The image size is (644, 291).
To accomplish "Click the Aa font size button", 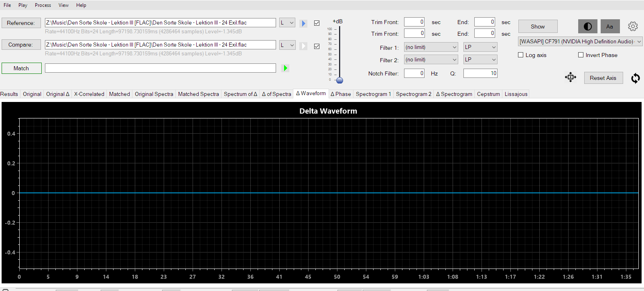I will coord(610,26).
